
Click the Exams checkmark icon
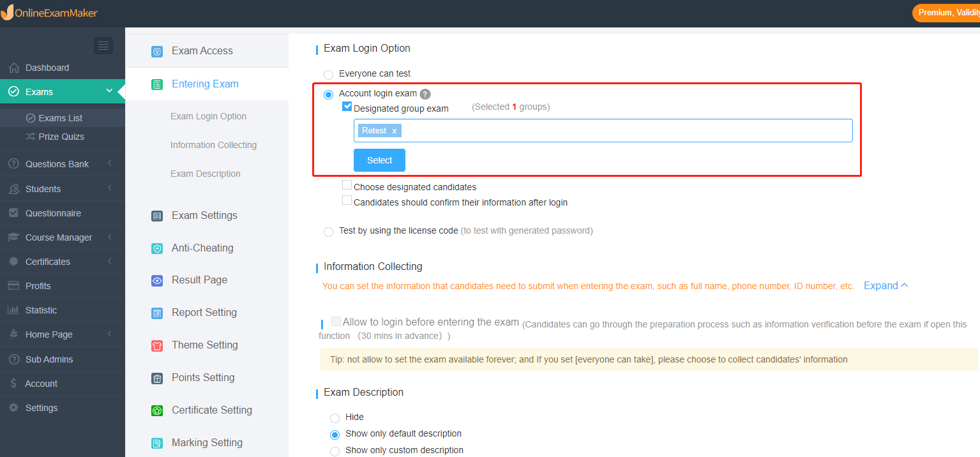pos(13,92)
